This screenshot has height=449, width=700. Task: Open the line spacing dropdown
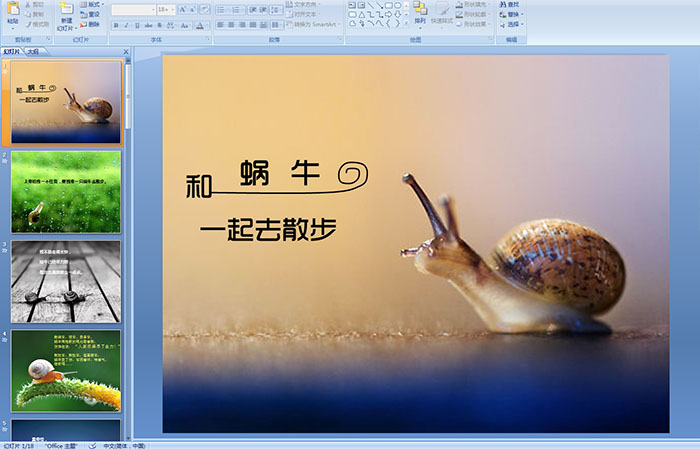click(x=277, y=10)
